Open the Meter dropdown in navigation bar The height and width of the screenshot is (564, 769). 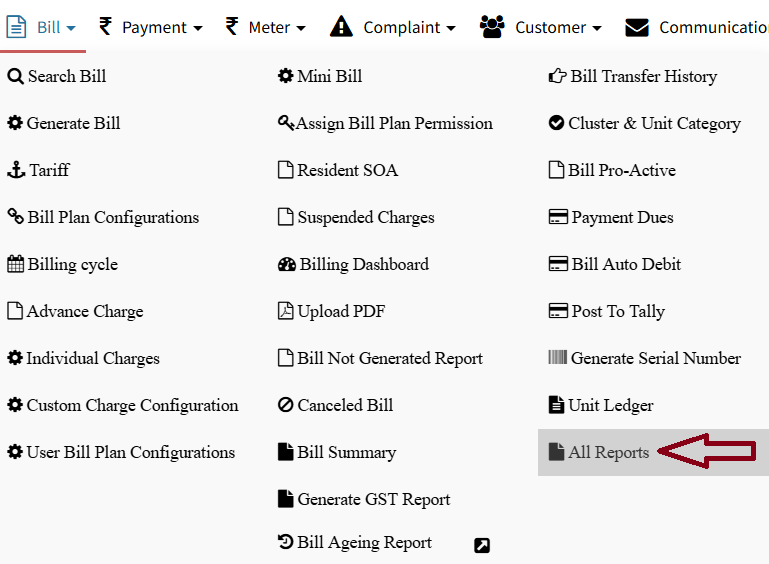tap(265, 27)
